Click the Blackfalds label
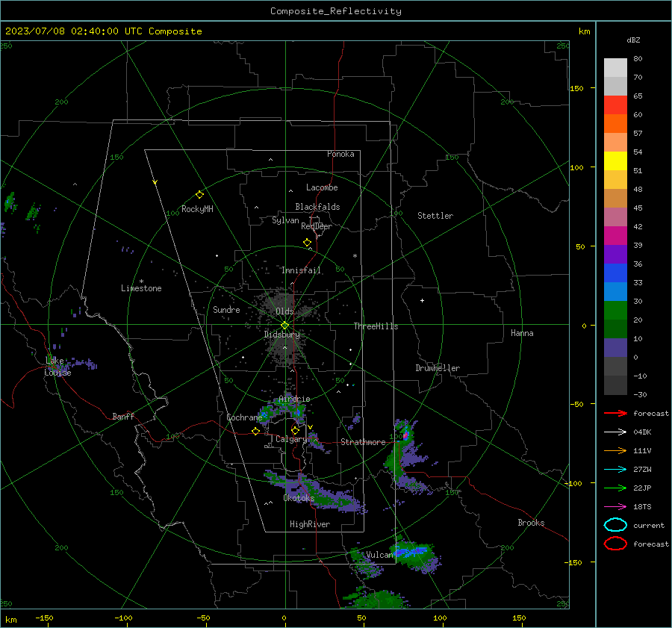 [x=317, y=207]
